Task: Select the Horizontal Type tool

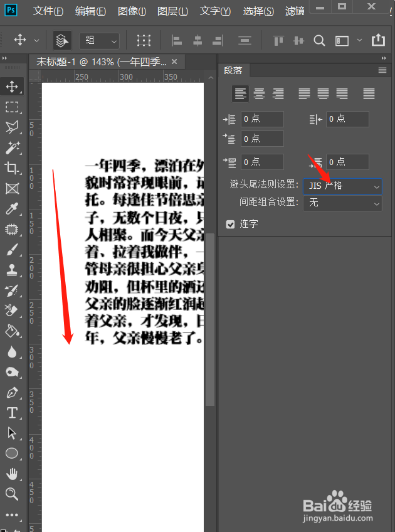Action: coord(12,413)
